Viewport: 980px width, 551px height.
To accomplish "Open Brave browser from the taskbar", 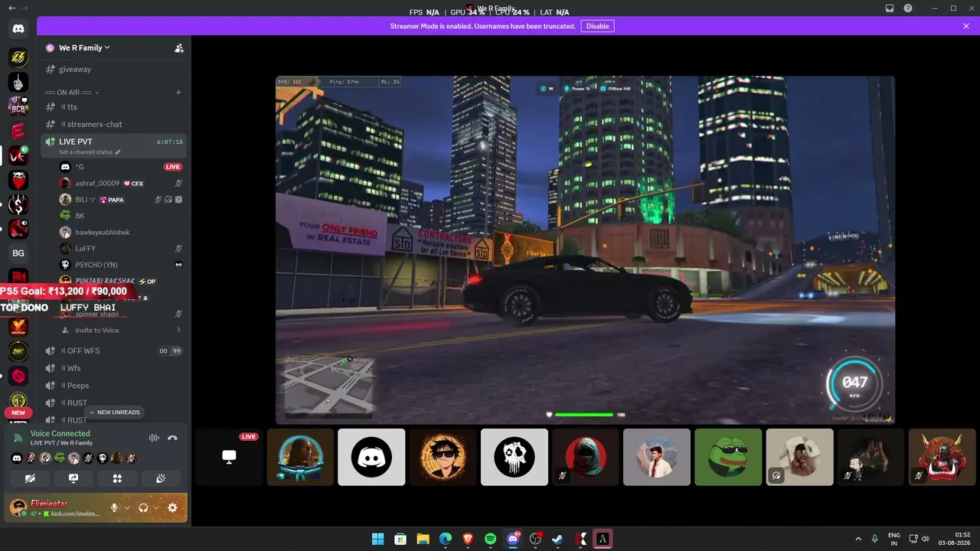I will coord(468,539).
